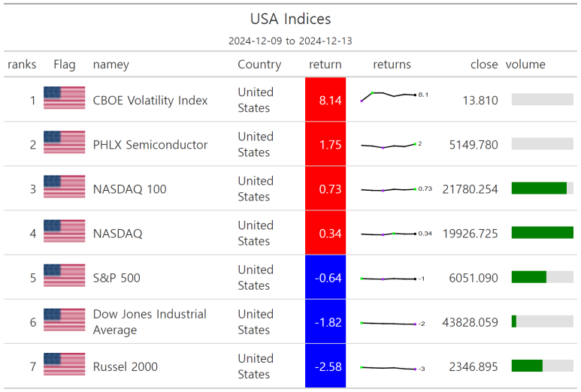The image size is (581, 392).
Task: Click the red 1.75 return cell
Action: [325, 143]
